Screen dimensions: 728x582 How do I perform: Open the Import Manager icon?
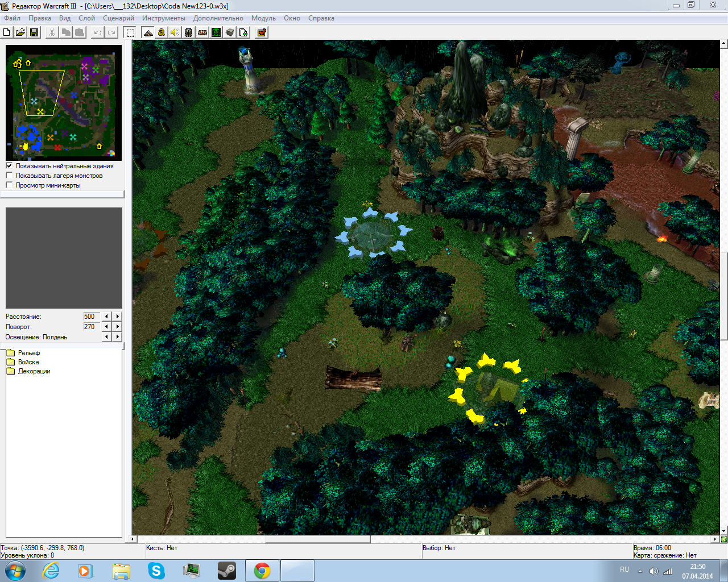tap(243, 32)
